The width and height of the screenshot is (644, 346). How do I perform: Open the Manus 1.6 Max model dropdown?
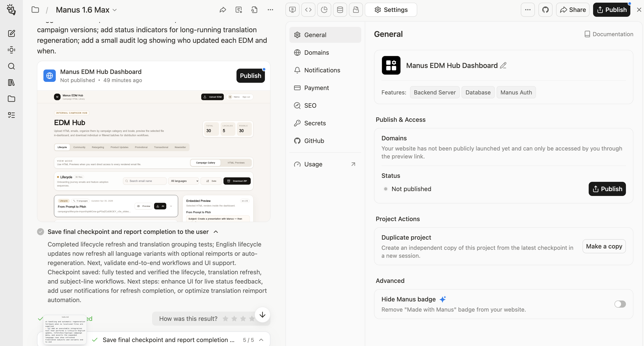tap(86, 10)
